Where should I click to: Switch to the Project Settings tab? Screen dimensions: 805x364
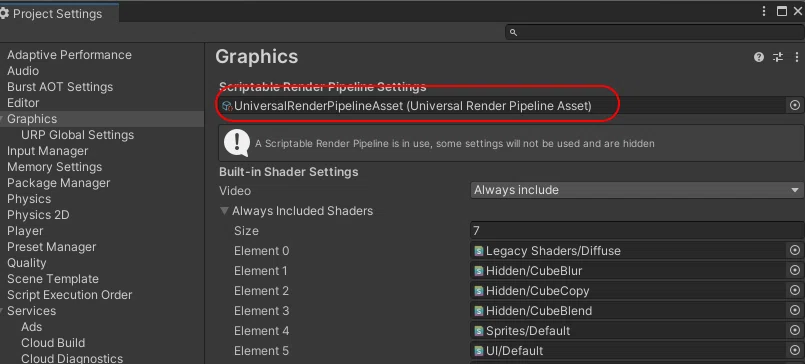point(58,14)
